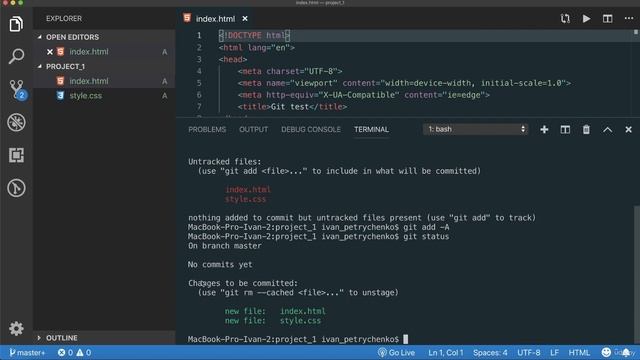Click Ln 1, Col 1 cursor position
The image size is (640, 360).
(446, 353)
